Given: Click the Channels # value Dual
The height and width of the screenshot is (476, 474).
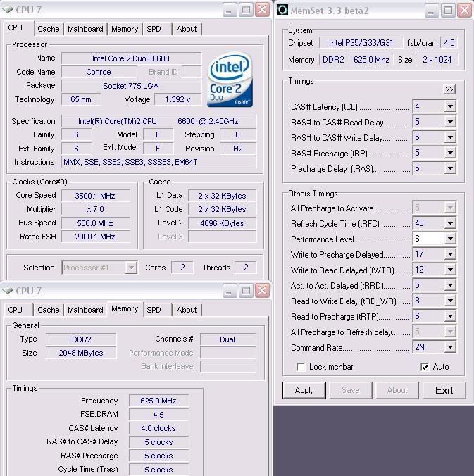Looking at the screenshot, I should [x=227, y=339].
